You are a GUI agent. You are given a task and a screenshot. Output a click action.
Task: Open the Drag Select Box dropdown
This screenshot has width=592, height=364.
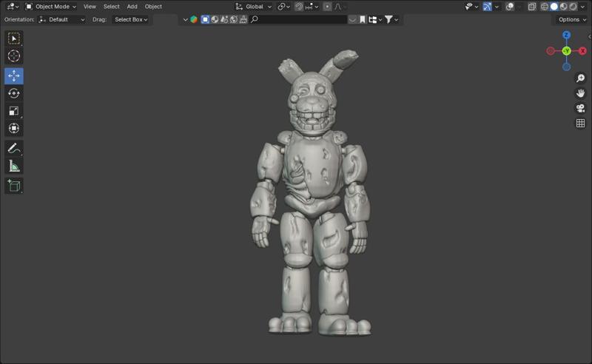click(132, 19)
